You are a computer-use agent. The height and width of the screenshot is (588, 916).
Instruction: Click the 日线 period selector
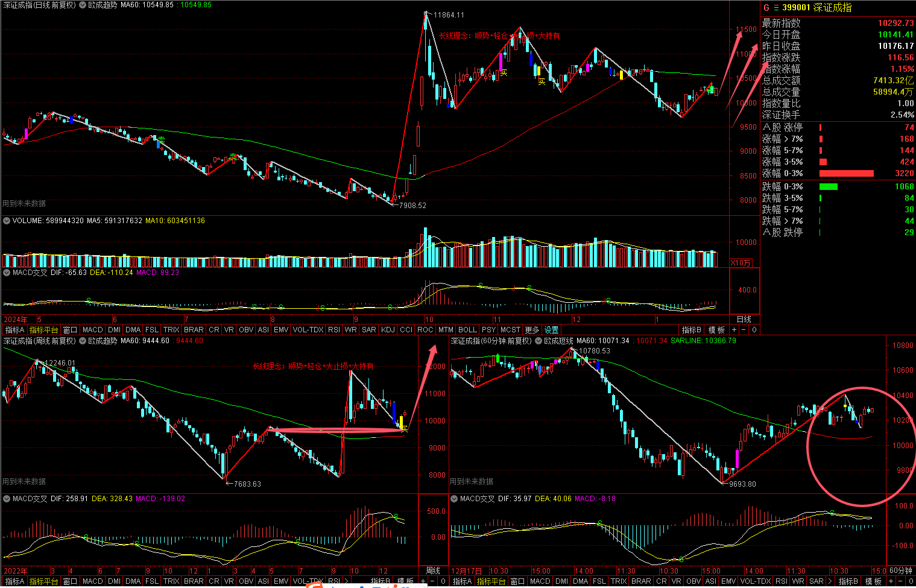click(744, 319)
